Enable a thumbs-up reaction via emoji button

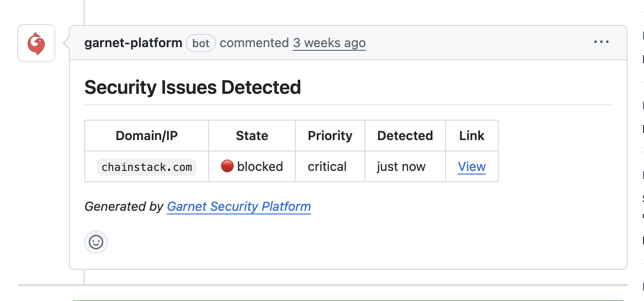coord(96,242)
